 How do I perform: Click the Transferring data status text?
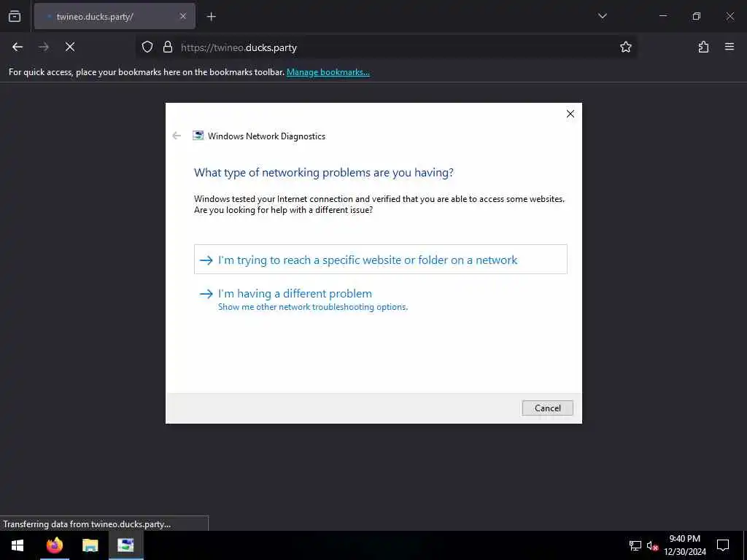coord(88,524)
